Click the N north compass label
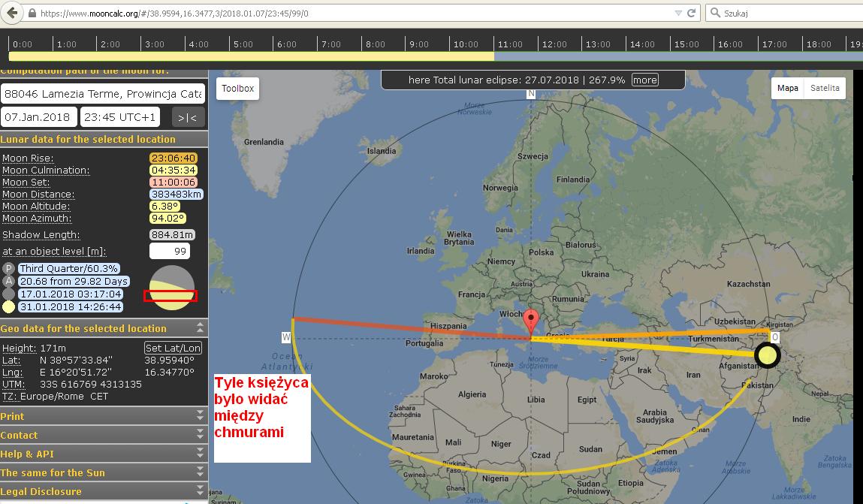The image size is (863, 504). (530, 94)
